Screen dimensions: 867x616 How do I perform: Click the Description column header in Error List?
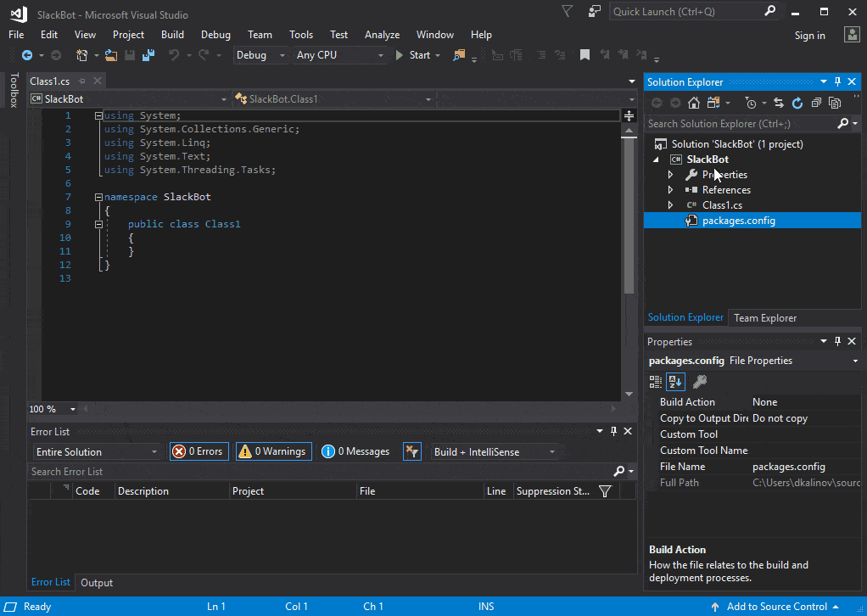[x=171, y=491]
